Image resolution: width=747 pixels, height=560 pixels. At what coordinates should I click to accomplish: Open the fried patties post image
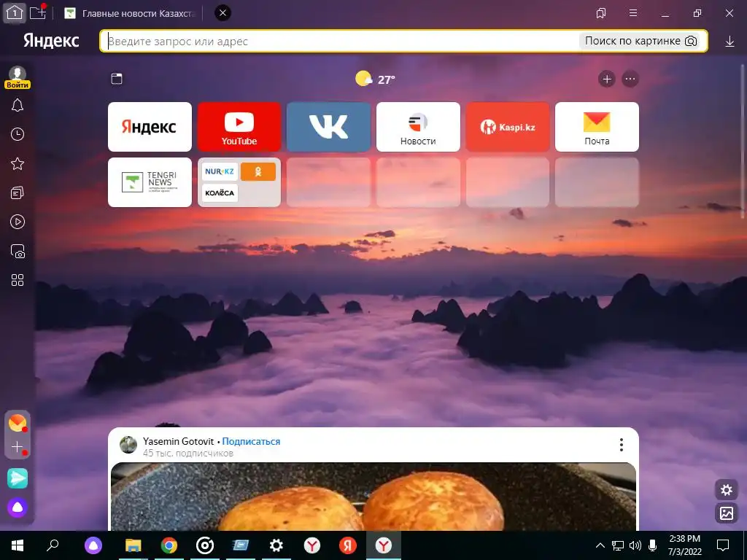point(373,497)
